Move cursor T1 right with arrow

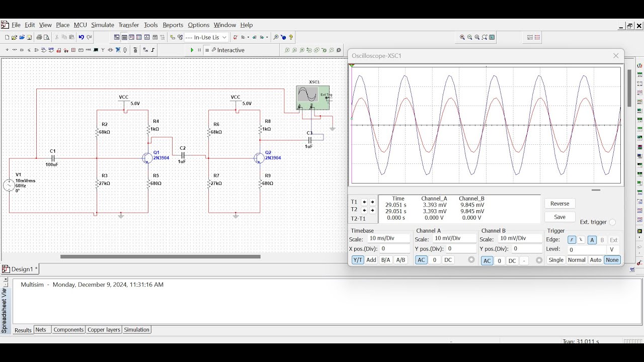click(373, 202)
